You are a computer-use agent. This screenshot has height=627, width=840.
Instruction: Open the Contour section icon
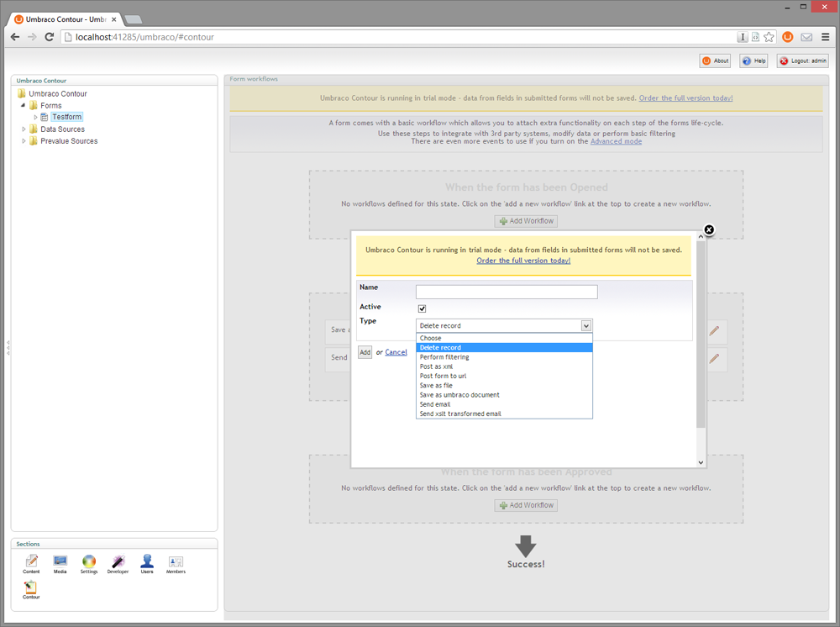coord(31,587)
